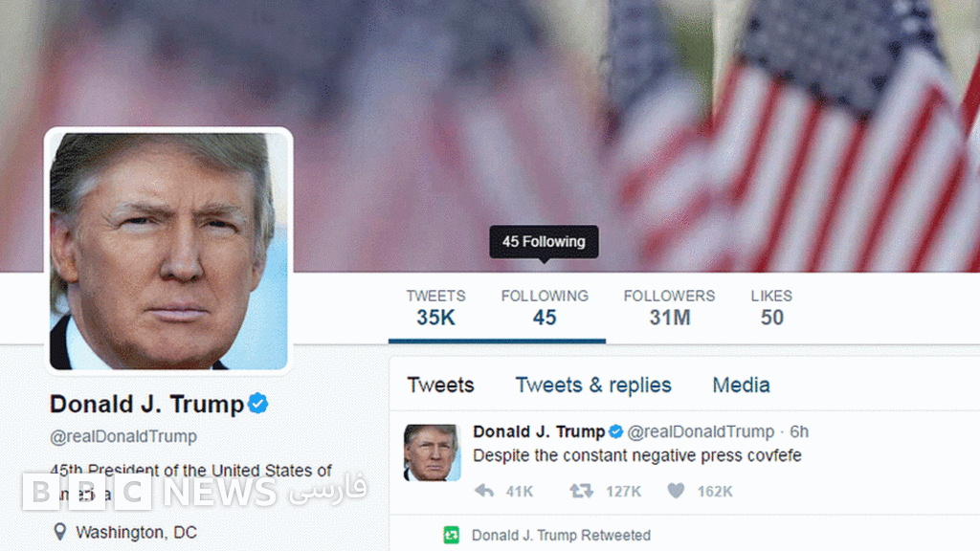Open the large profile photo
980x551 pixels.
click(168, 252)
